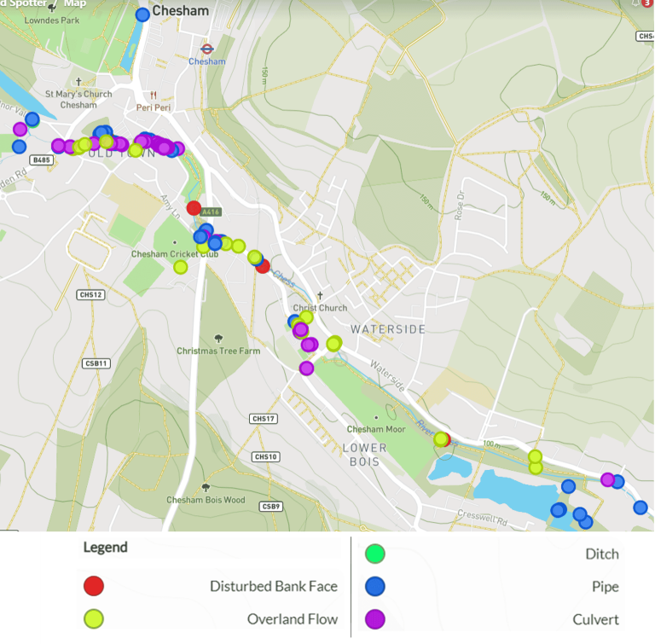The height and width of the screenshot is (644, 655).
Task: Select blue marker directly above Cresswell Rd lake edge
Action: tap(558, 510)
